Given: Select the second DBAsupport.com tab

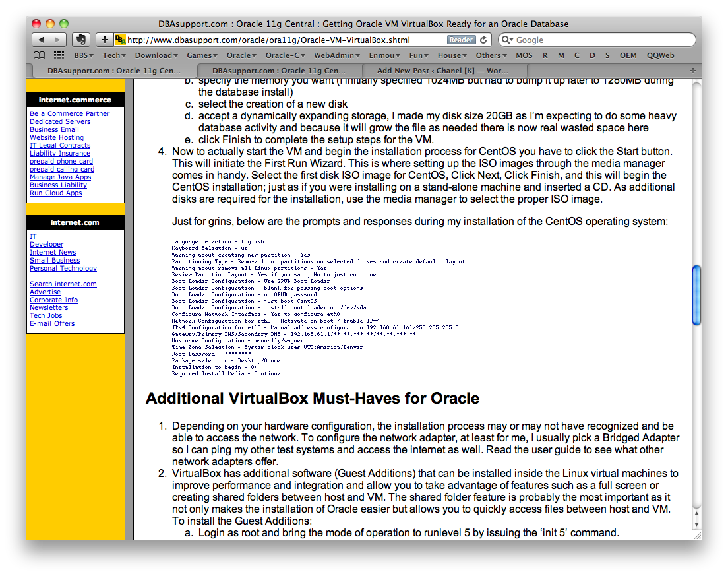Looking at the screenshot, I should (279, 71).
